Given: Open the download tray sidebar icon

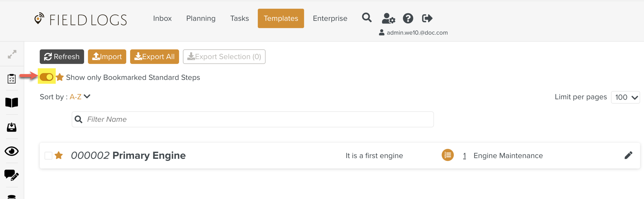Looking at the screenshot, I should 12,127.
